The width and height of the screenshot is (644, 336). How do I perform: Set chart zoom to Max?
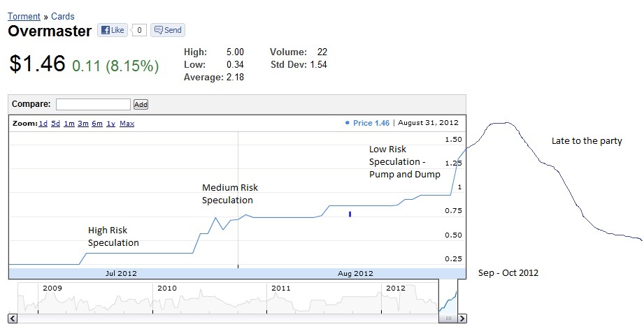tap(127, 124)
